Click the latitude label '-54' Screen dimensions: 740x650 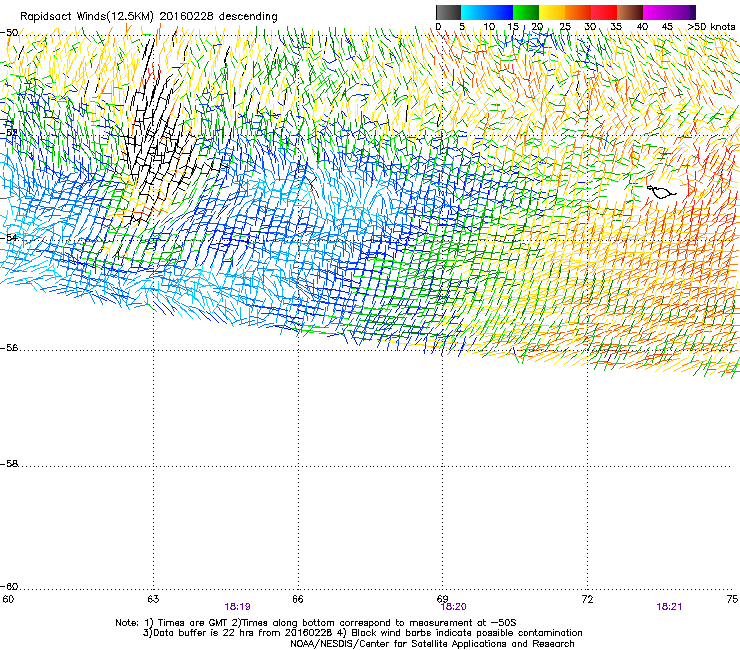tap(9, 237)
